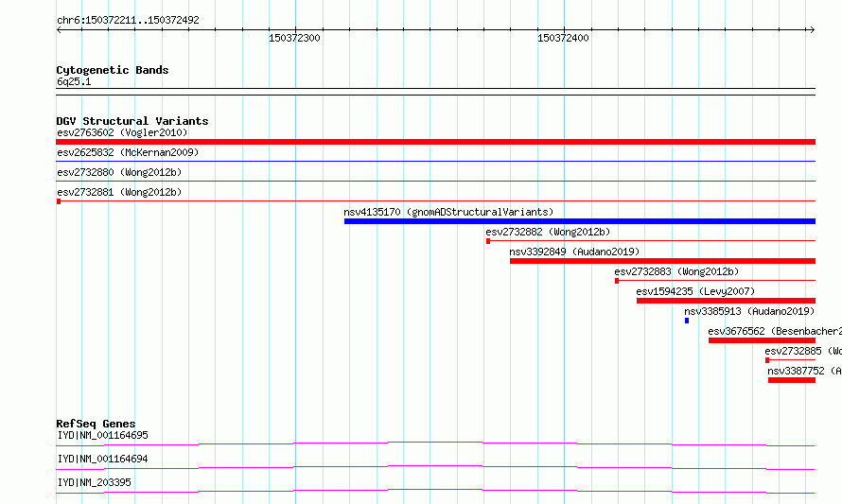Open the esv2625832 (McKernan2009) variant label
This screenshot has width=842, height=504.
point(128,152)
